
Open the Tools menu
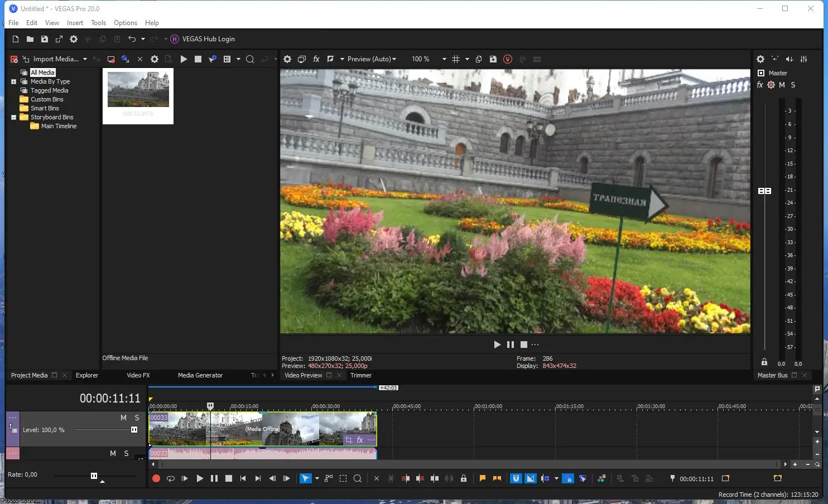click(98, 23)
